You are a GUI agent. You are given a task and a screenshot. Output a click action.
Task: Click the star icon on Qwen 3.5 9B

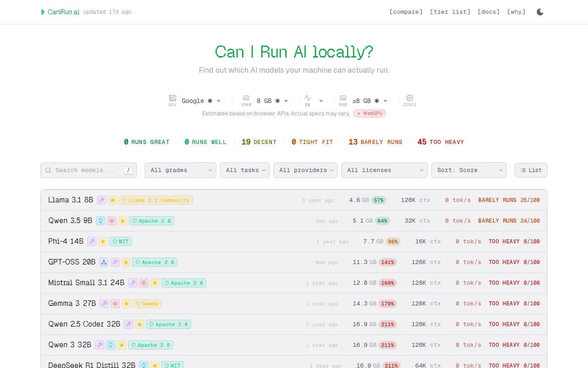[x=123, y=221]
